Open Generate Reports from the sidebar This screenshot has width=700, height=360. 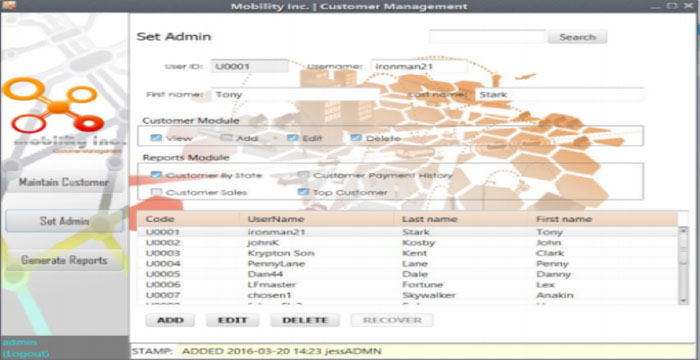click(x=64, y=260)
